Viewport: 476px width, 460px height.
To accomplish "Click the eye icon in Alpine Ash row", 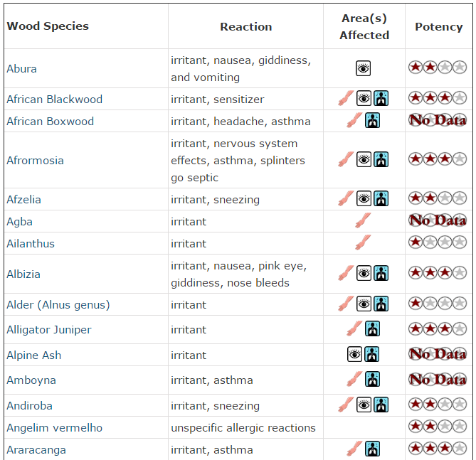I will [354, 354].
